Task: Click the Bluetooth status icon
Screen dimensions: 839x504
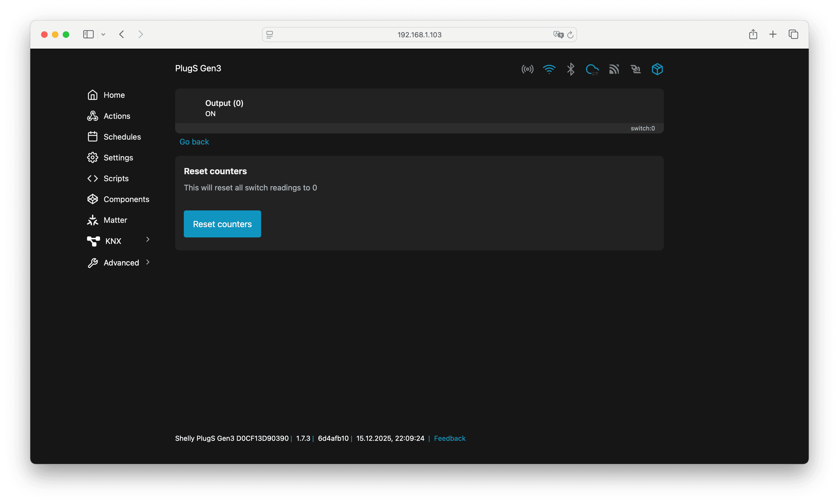Action: point(571,69)
